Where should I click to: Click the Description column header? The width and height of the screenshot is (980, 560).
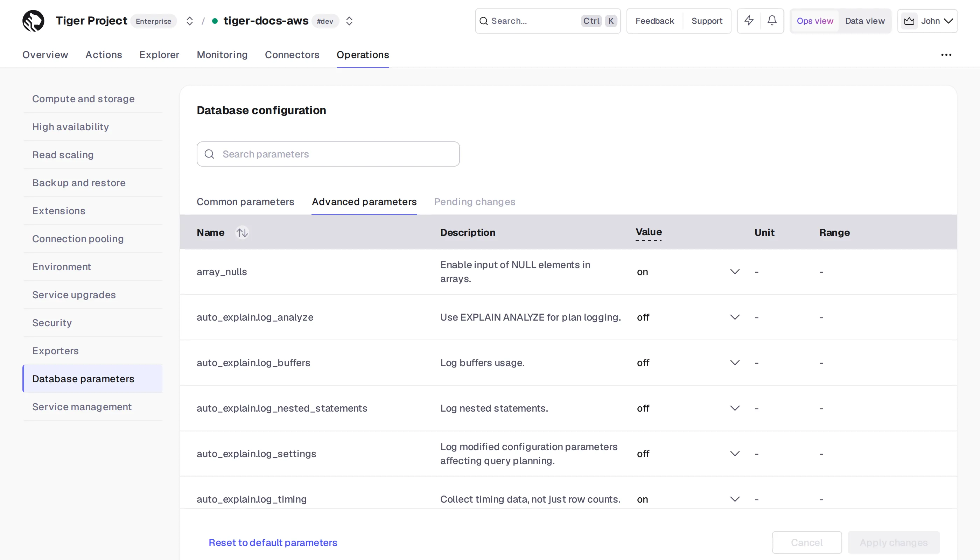click(468, 233)
